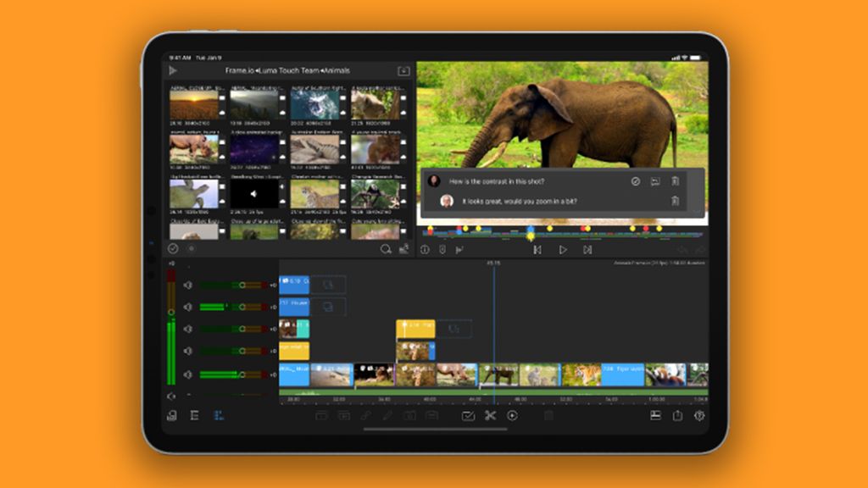Search the media library
Viewport: 868px width, 488px height.
coord(386,249)
